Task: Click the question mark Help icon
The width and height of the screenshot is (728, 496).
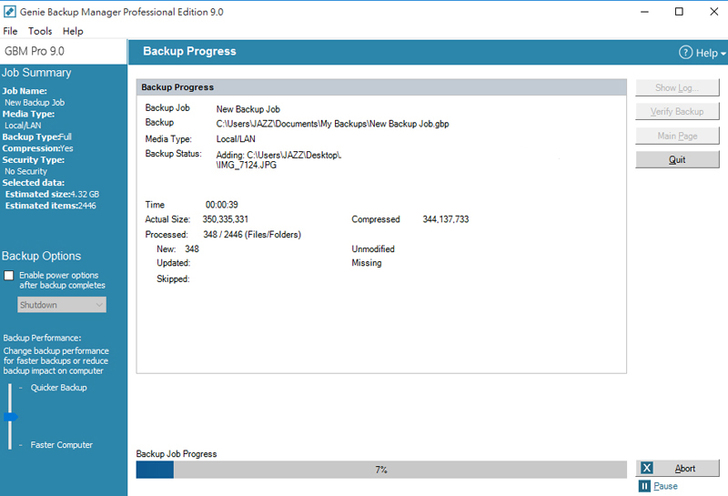Action: click(686, 52)
